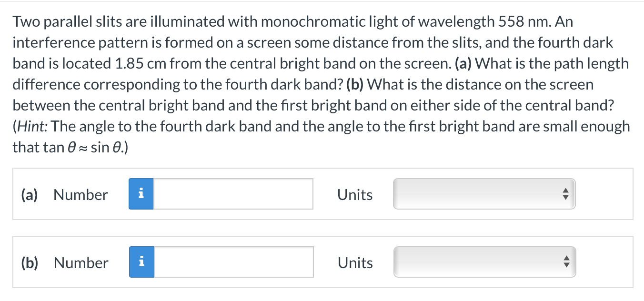Select the answer box next to (a) info icon
The height and width of the screenshot is (301, 644).
coord(232,194)
